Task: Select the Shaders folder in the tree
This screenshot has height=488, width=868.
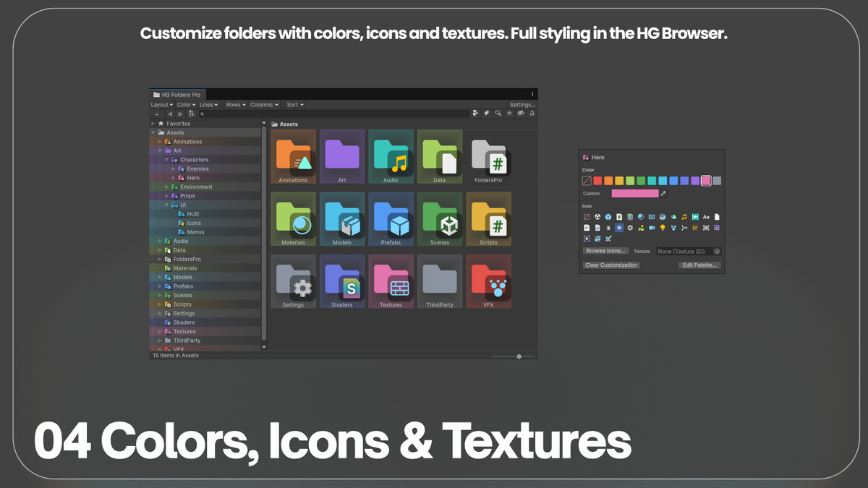Action: tap(206, 322)
